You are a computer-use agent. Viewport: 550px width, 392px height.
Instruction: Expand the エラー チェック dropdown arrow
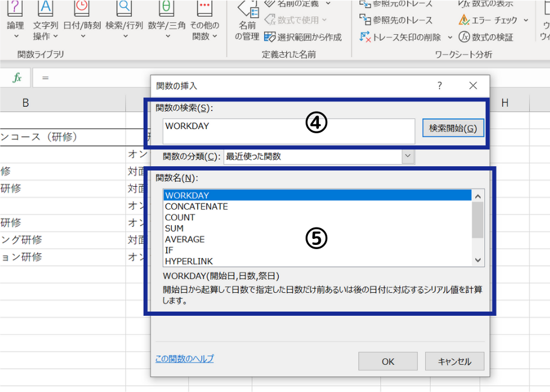pyautogui.click(x=525, y=20)
